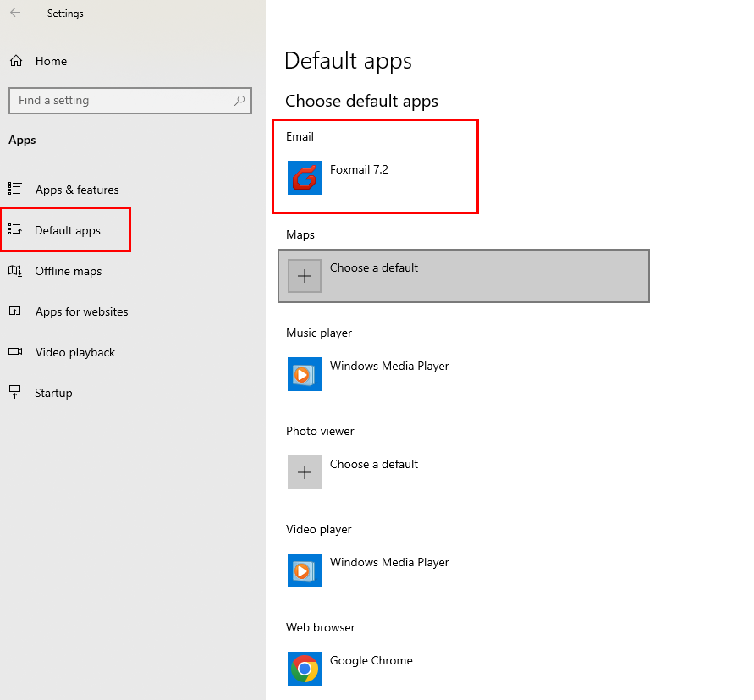Screen dimensions: 754x700
Task: Click the back arrow in Settings
Action: (x=15, y=13)
